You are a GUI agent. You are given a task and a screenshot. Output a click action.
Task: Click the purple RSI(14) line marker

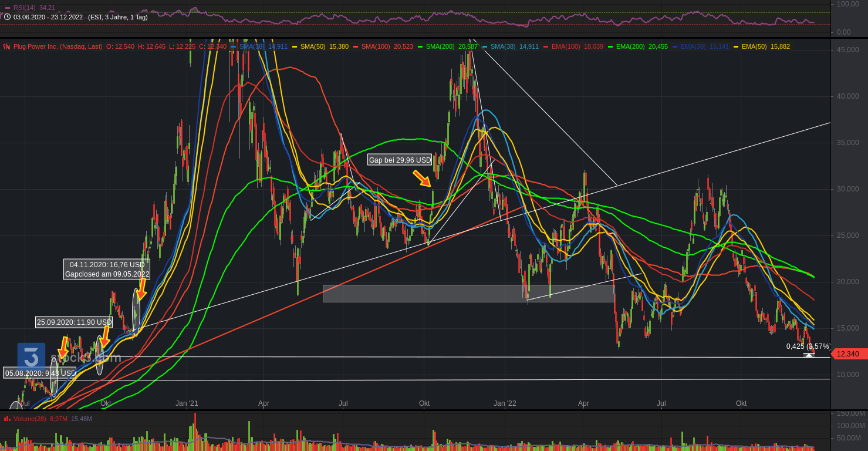coord(7,8)
